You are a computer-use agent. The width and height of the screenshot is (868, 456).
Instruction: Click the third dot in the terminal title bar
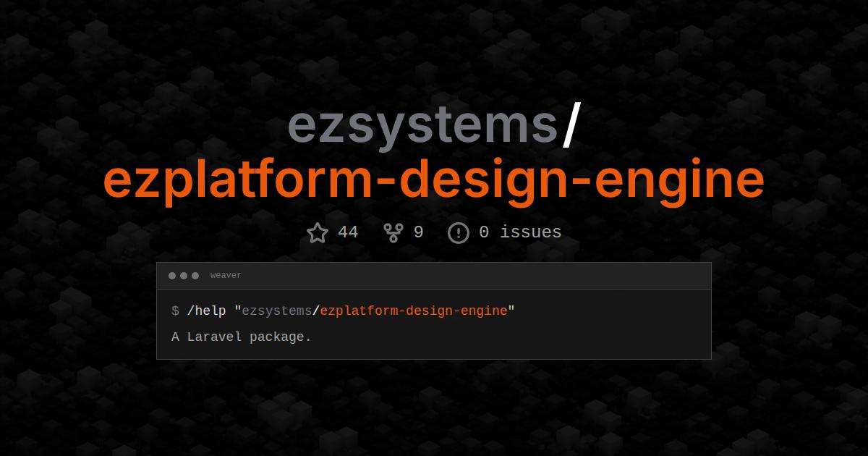click(x=195, y=276)
